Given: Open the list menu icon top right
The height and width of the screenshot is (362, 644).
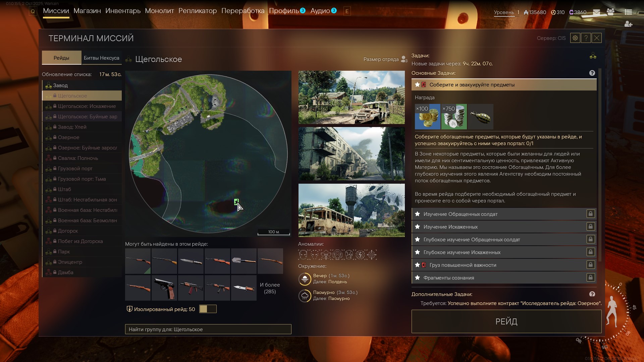Looking at the screenshot, I should [x=628, y=12].
